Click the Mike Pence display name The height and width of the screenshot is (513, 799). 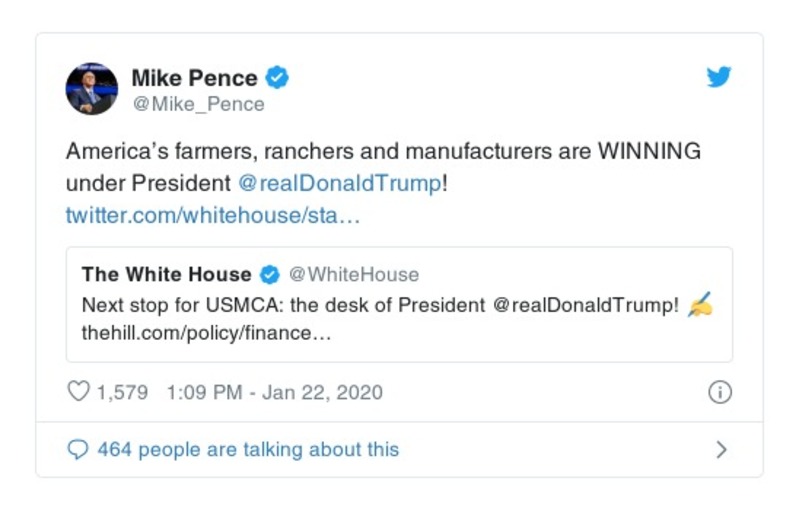click(195, 77)
